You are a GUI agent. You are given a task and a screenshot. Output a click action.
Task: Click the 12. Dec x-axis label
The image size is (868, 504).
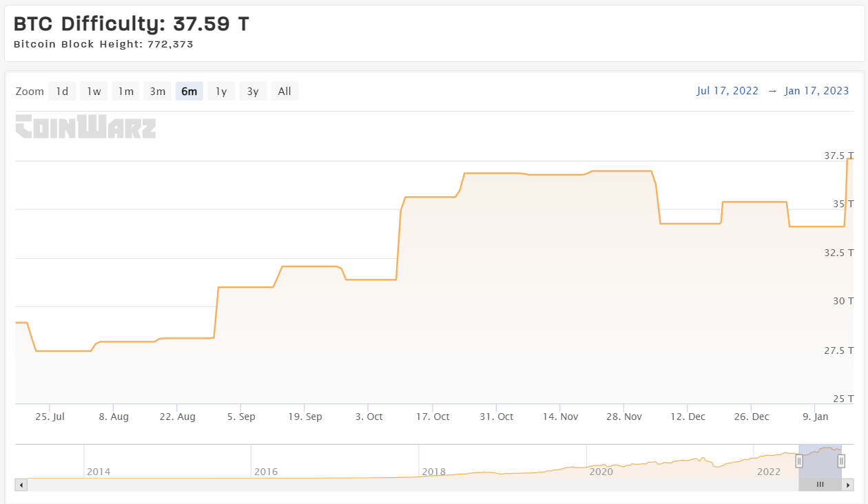[688, 417]
